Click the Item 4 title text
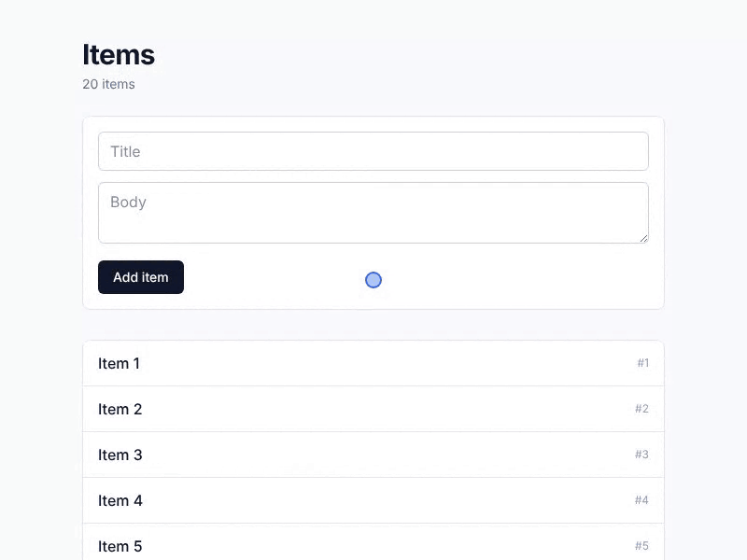The width and height of the screenshot is (747, 560). click(120, 500)
